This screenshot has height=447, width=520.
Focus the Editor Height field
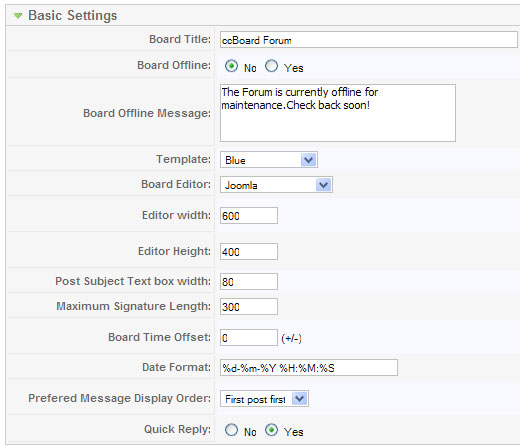[249, 252]
